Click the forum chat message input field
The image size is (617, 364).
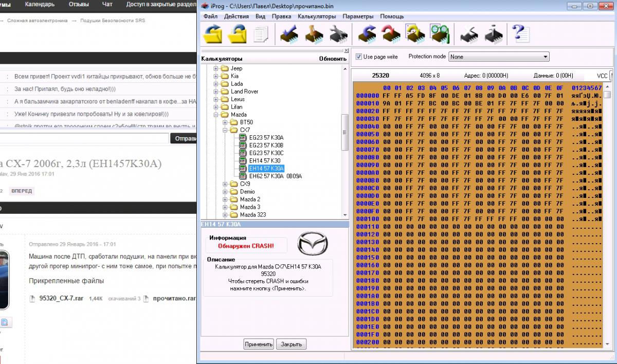[84, 138]
